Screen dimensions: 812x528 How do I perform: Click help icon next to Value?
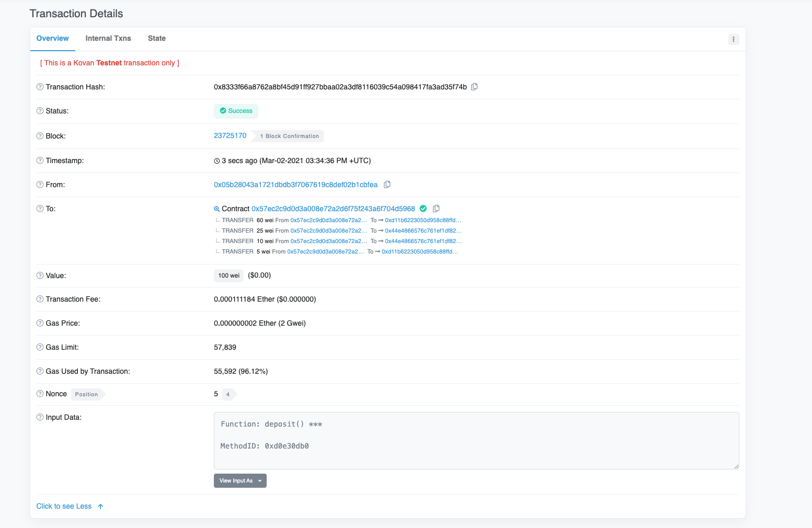click(40, 276)
